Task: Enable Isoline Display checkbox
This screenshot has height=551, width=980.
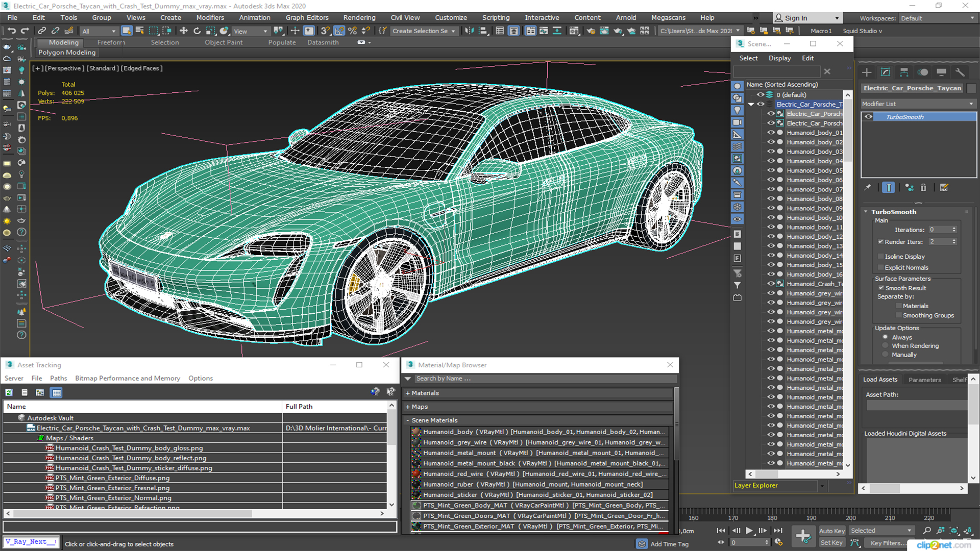Action: click(x=880, y=257)
